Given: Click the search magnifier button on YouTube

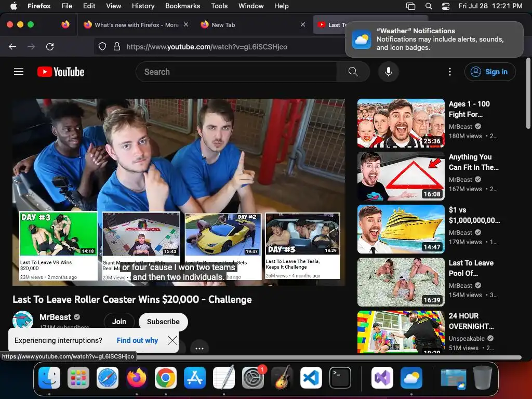Looking at the screenshot, I should tap(353, 72).
